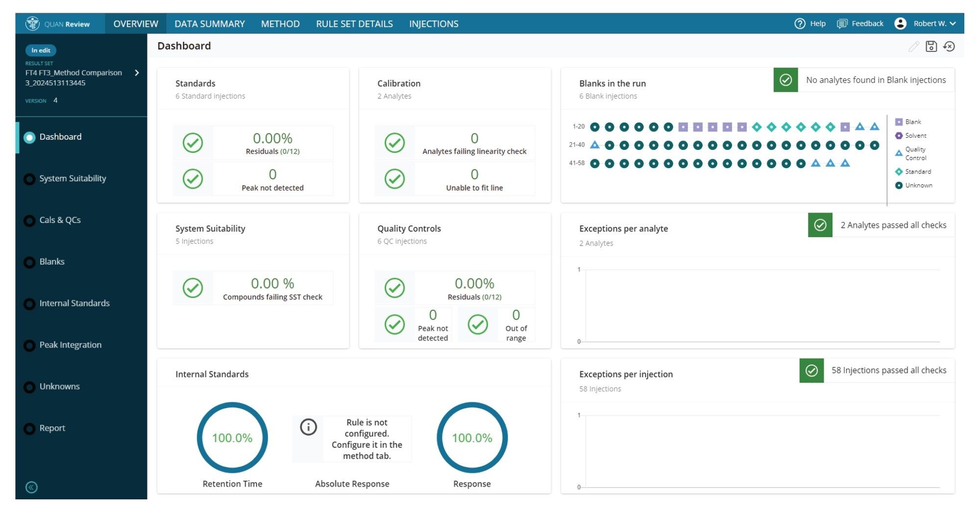This screenshot has width=980, height=516.
Task: Open the Robert W. user dropdown
Action: pyautogui.click(x=934, y=24)
